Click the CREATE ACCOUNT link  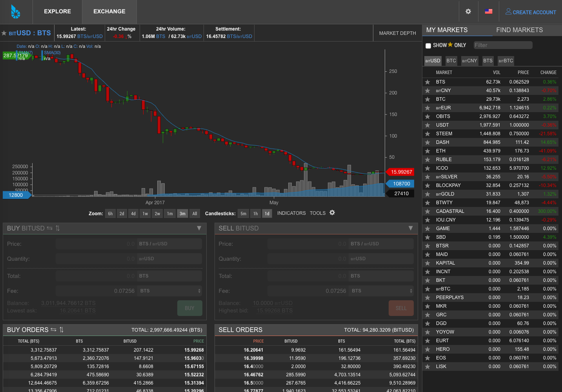pos(531,12)
